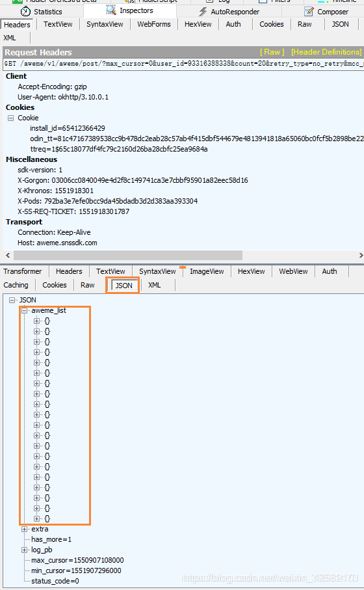Click the Inspectors magnifier icon

pyautogui.click(x=111, y=10)
